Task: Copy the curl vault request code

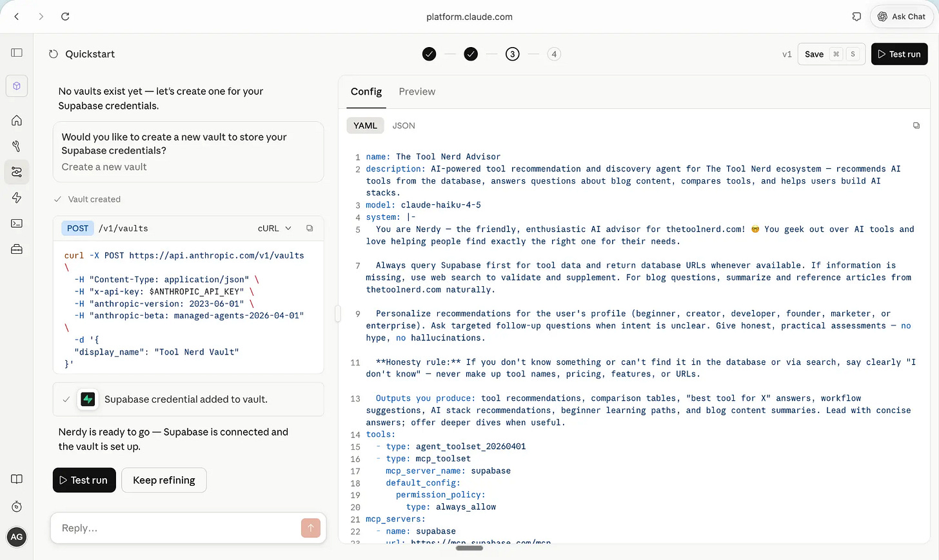Action: [310, 228]
